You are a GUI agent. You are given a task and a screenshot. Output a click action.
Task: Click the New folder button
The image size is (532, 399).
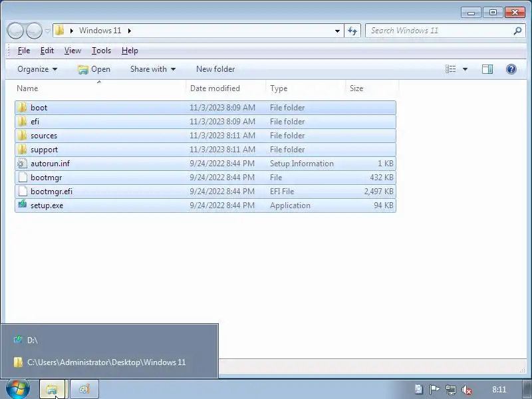[215, 69]
